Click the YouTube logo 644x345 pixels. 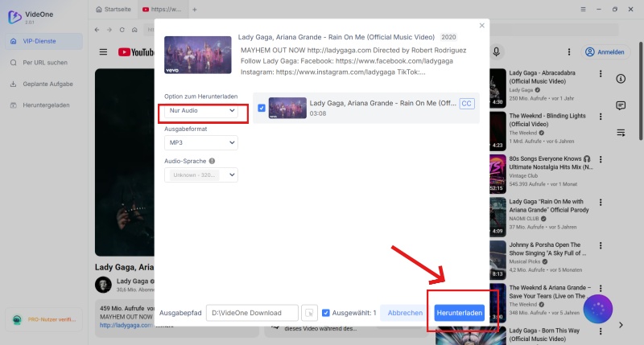(x=136, y=52)
